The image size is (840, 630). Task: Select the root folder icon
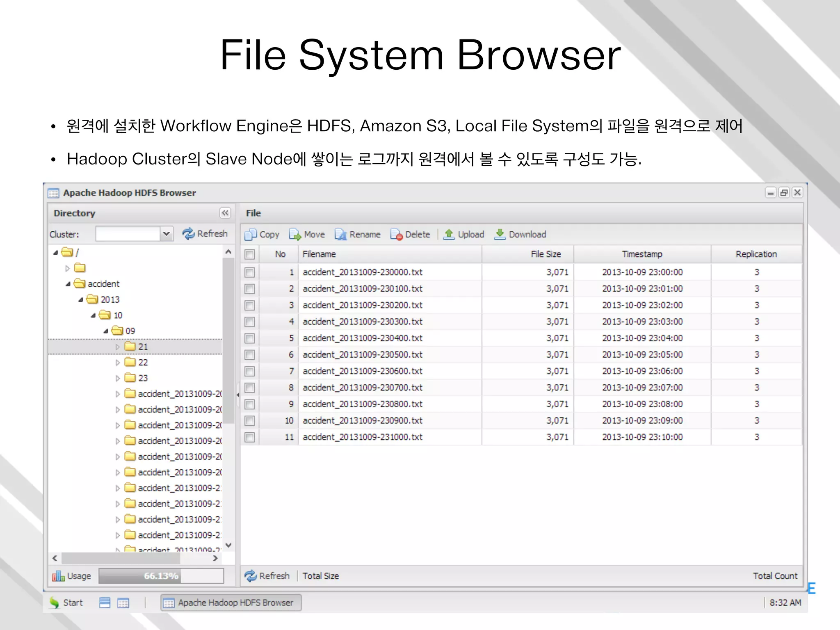coord(67,252)
